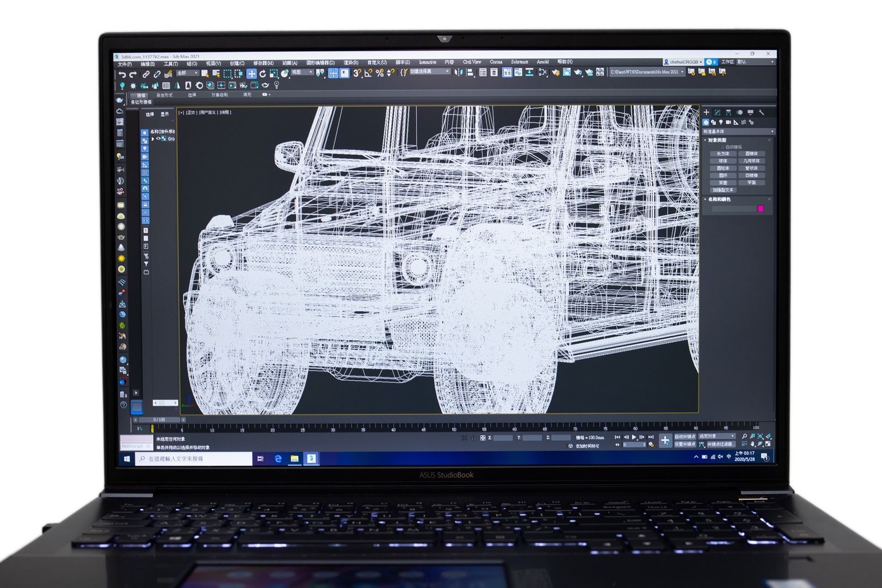The width and height of the screenshot is (882, 588).
Task: Open the 渲染(R) Rendering menu
Action: point(351,63)
